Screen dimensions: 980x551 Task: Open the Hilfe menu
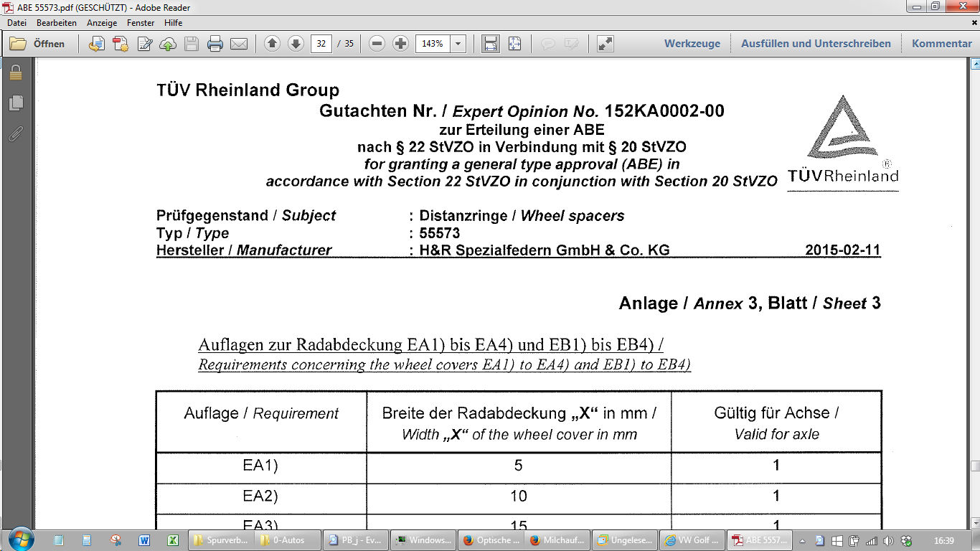point(173,23)
